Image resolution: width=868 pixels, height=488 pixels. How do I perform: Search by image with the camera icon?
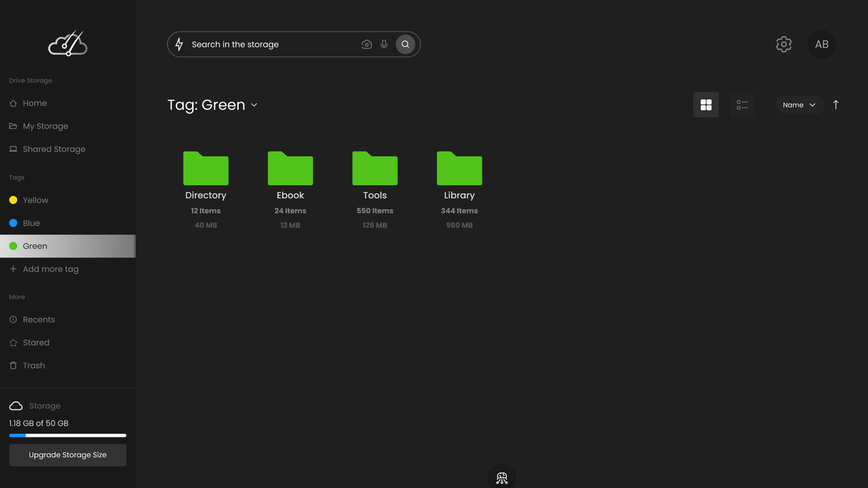367,44
